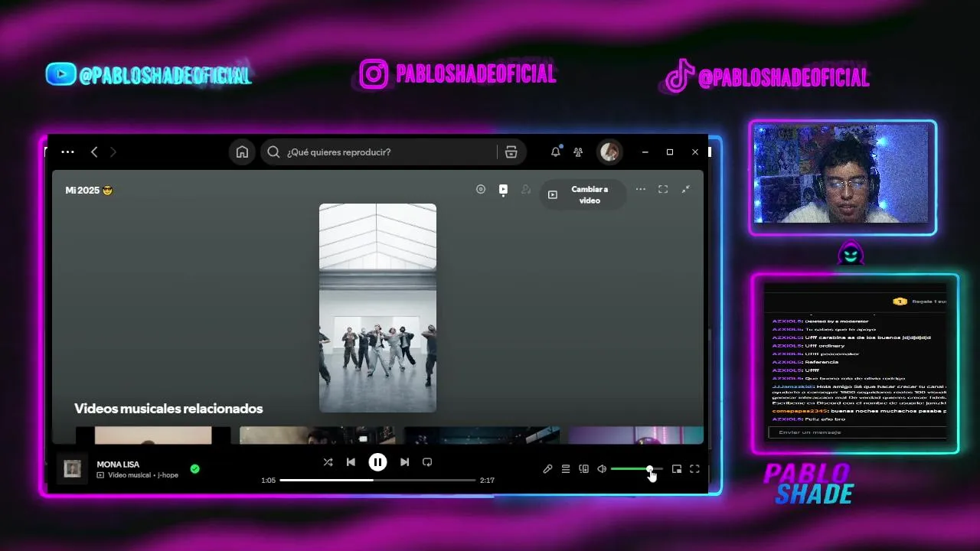Screen dimensions: 980x551
Task: Open the fourth related music video thumbnail
Action: pyautogui.click(x=635, y=435)
